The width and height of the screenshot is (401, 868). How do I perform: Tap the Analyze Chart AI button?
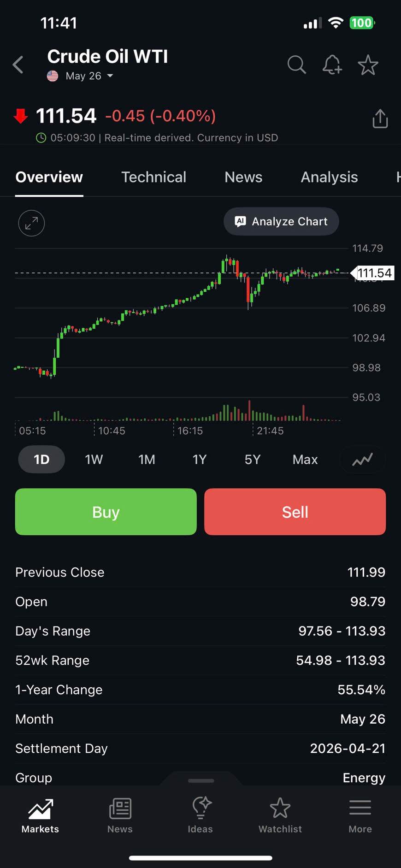(281, 222)
